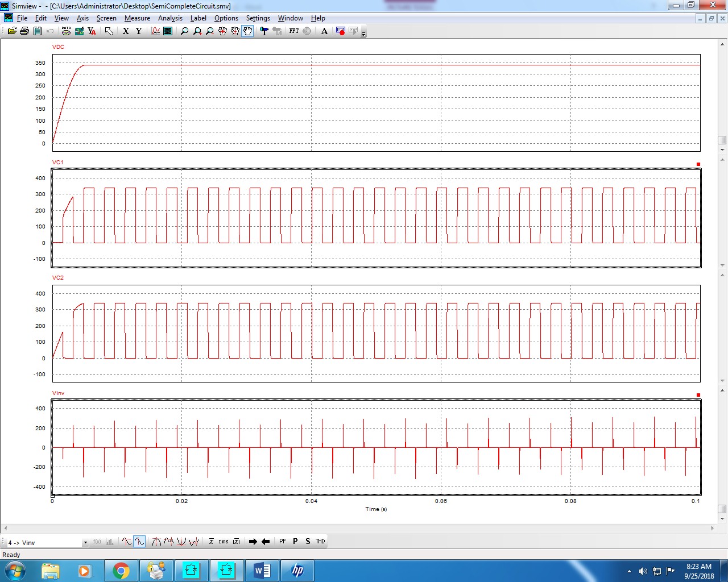This screenshot has height=582, width=728.
Task: Open the Edit menu
Action: tap(41, 18)
